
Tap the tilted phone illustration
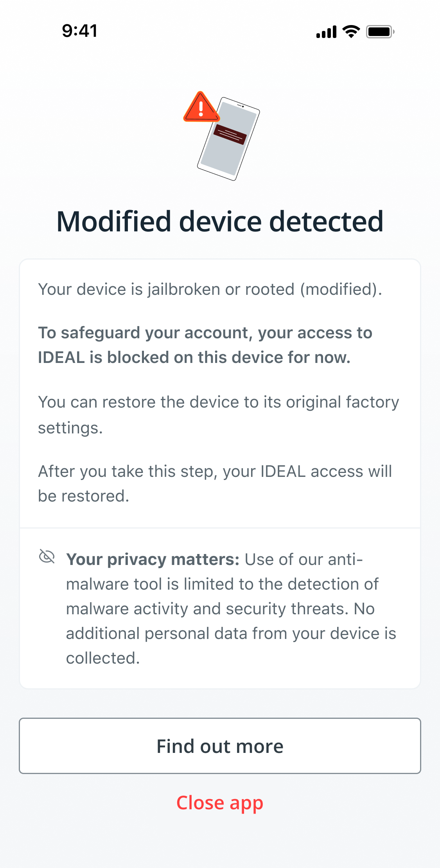[229, 139]
